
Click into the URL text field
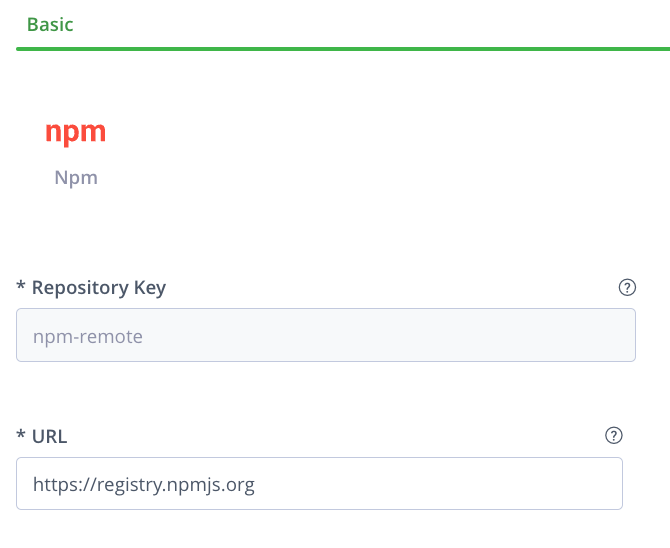(x=319, y=484)
